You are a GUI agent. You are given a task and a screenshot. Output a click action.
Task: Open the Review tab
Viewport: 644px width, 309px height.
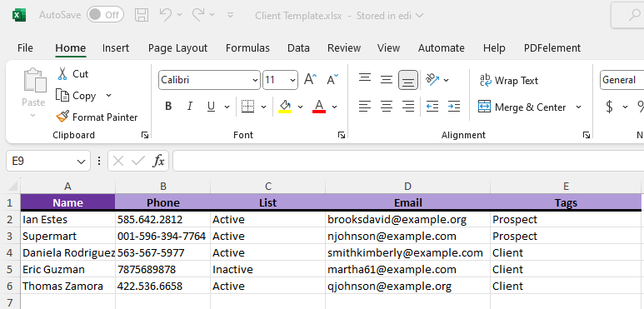pos(344,48)
